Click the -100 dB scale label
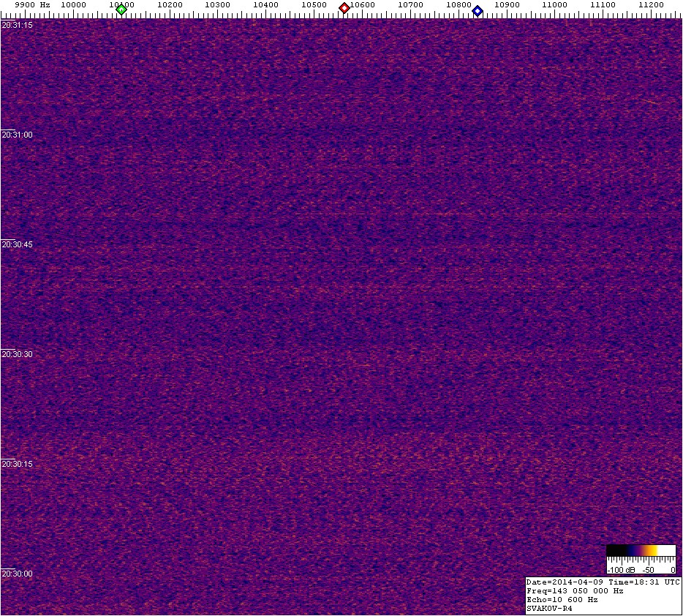Screen dimensions: 683x616 [x=622, y=569]
